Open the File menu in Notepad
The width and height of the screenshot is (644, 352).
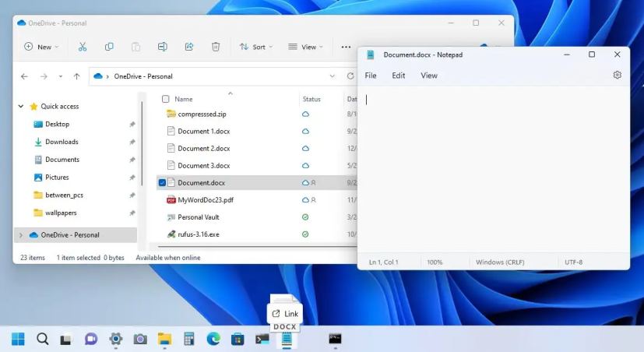(371, 76)
